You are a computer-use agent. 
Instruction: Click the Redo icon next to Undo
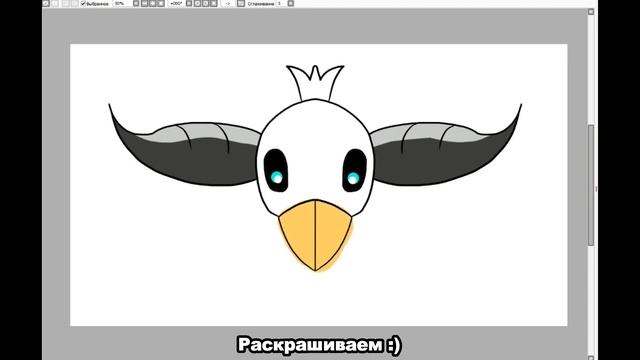tap(55, 3)
